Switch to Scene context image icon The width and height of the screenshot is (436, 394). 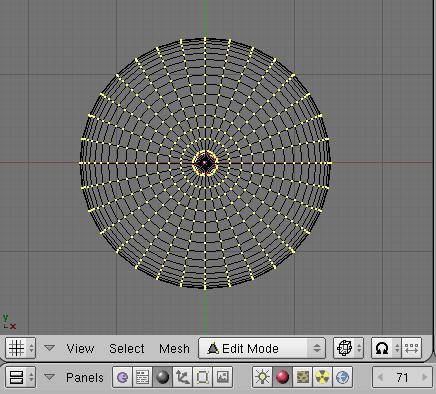(222, 377)
